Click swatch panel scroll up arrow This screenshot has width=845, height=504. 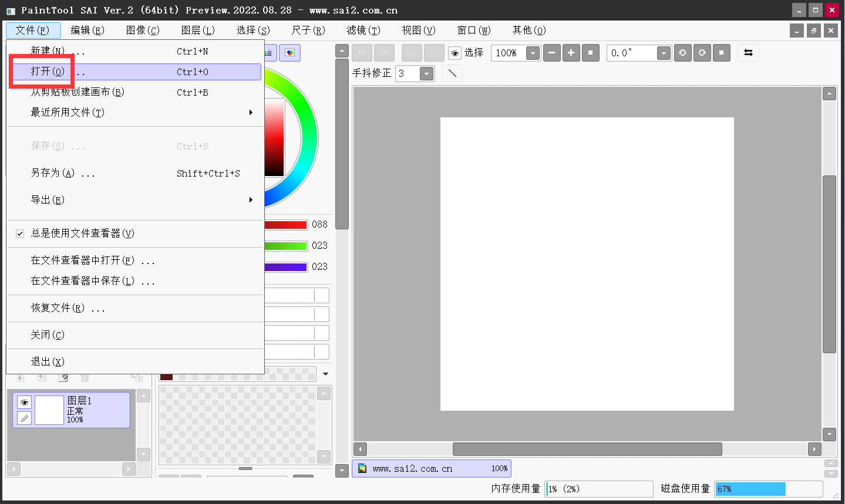tap(324, 393)
